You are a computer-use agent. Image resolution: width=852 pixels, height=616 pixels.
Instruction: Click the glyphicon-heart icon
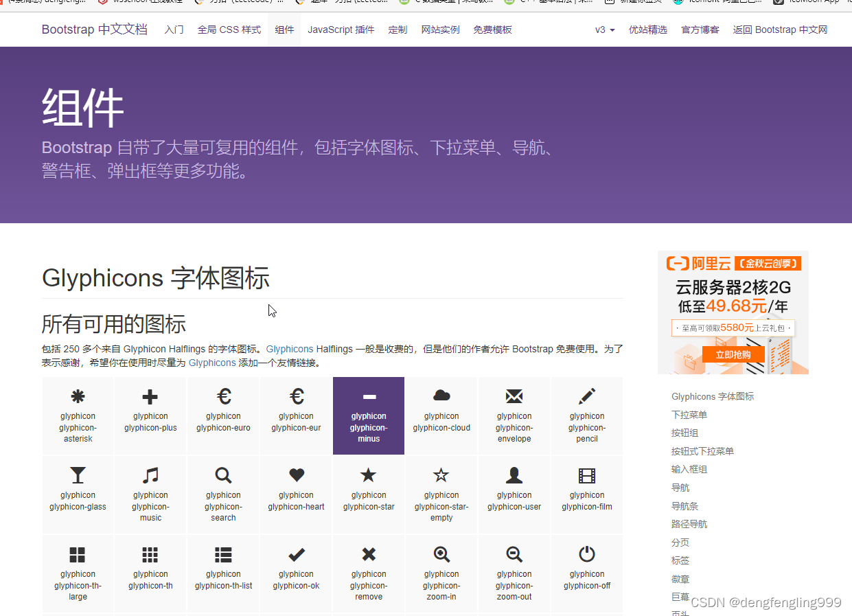[x=297, y=475]
